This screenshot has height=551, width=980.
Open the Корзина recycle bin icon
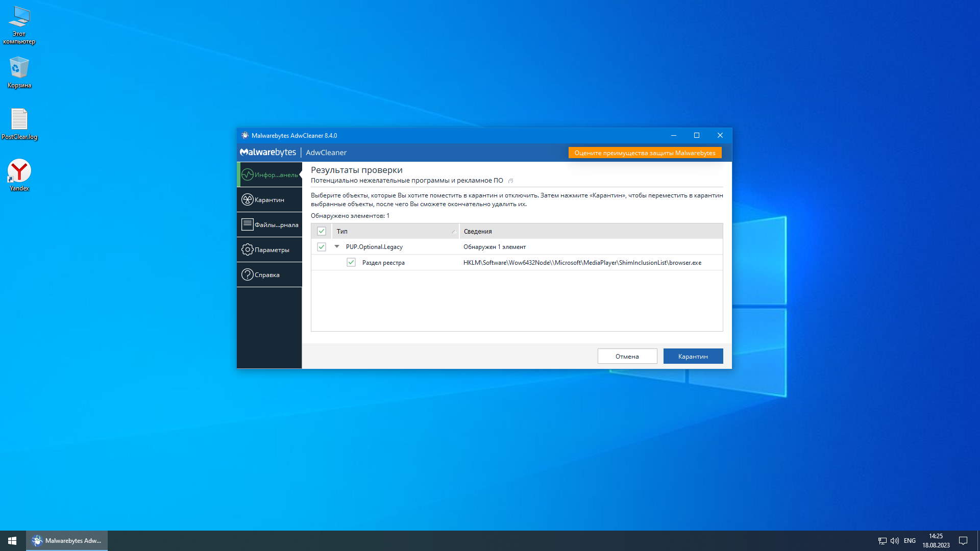click(19, 72)
